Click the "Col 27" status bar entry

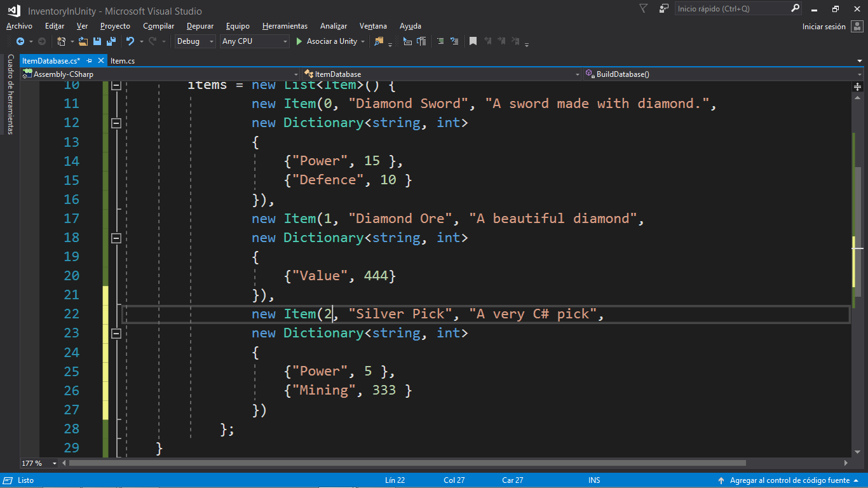(x=454, y=480)
